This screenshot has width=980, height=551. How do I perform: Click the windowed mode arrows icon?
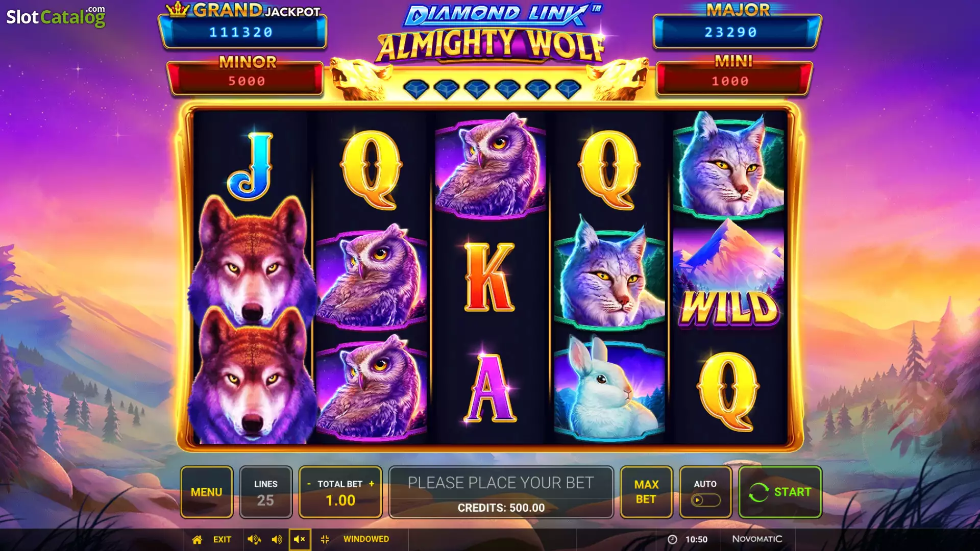325,539
